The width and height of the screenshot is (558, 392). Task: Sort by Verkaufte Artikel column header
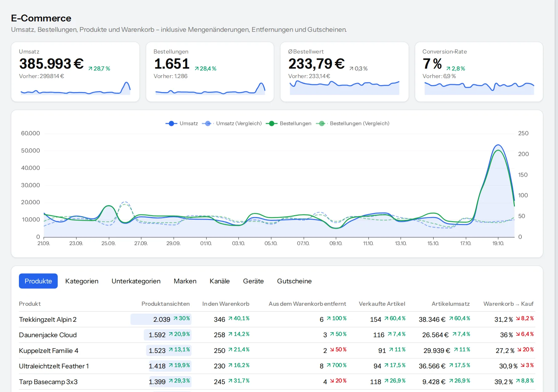pos(382,304)
